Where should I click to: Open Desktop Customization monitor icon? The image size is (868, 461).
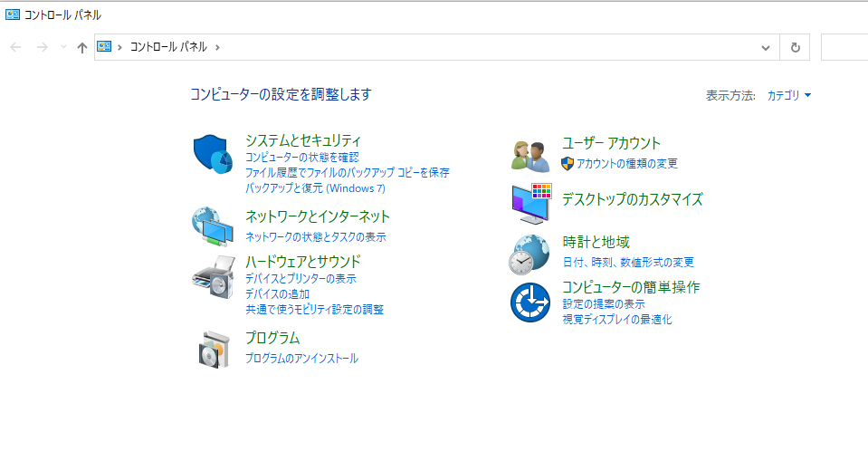tap(531, 204)
